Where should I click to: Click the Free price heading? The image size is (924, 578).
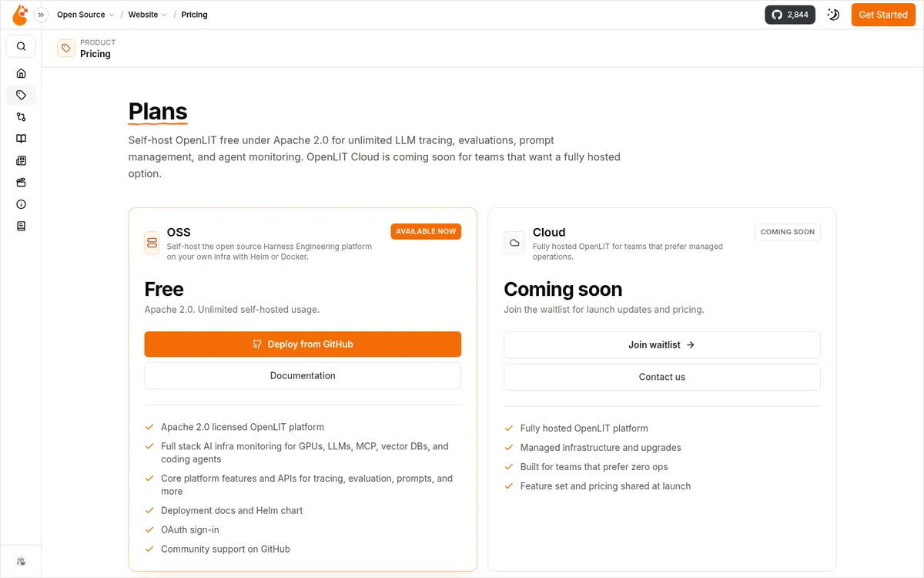click(x=164, y=289)
